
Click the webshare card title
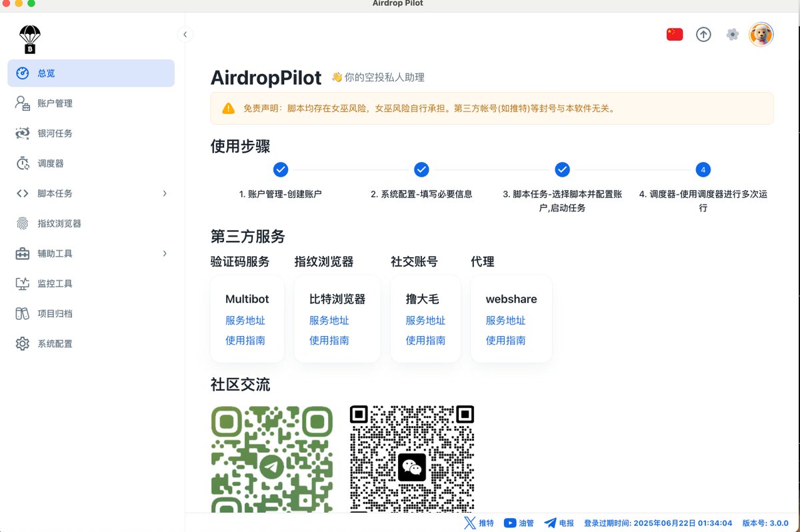tap(511, 299)
